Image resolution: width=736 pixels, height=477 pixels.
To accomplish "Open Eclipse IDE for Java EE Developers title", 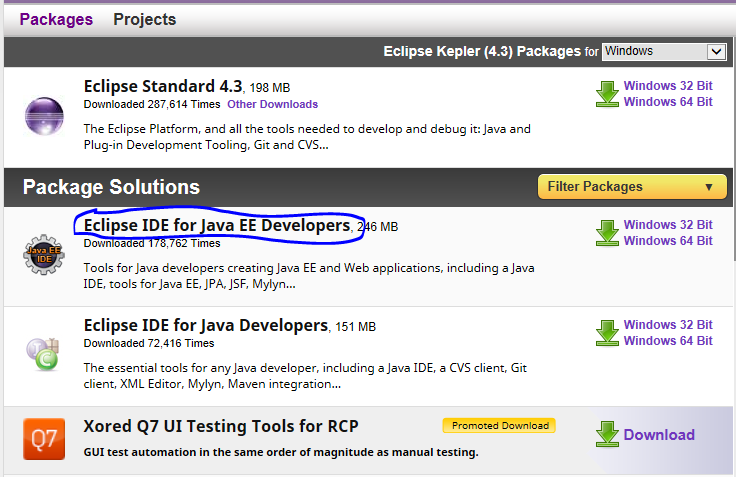I will [217, 226].
